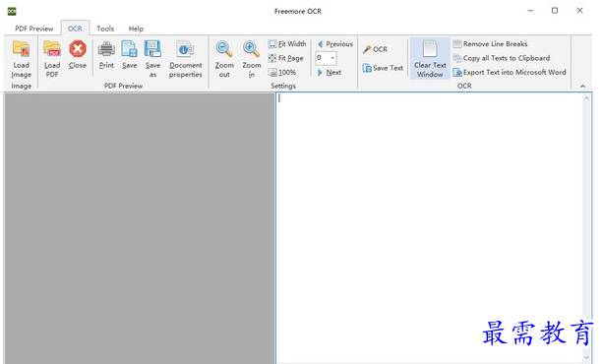The height and width of the screenshot is (364, 602).
Task: Click the text pane scrollbar up arrow
Action: (586, 98)
